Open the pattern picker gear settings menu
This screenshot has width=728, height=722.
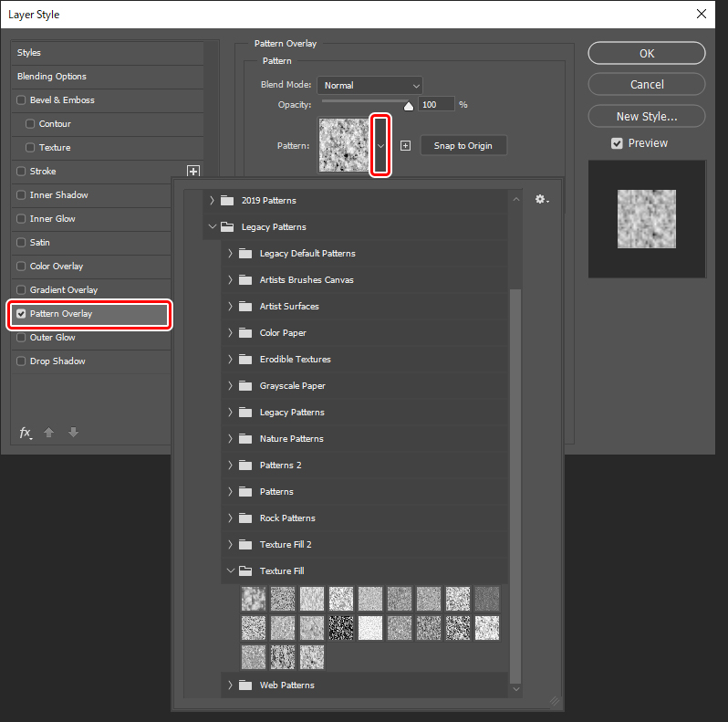542,200
